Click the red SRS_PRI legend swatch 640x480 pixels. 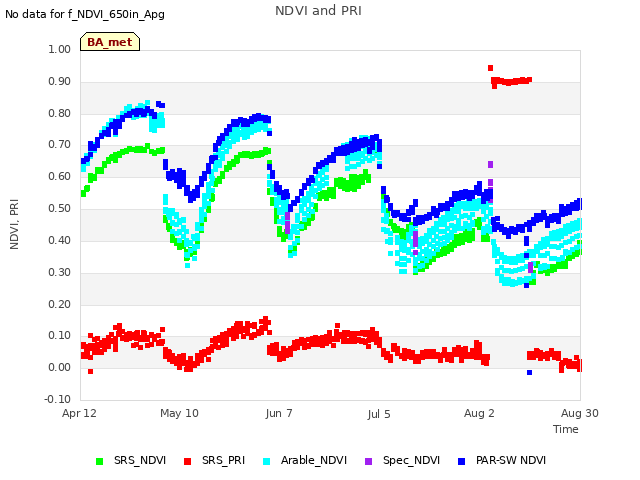pos(187,461)
